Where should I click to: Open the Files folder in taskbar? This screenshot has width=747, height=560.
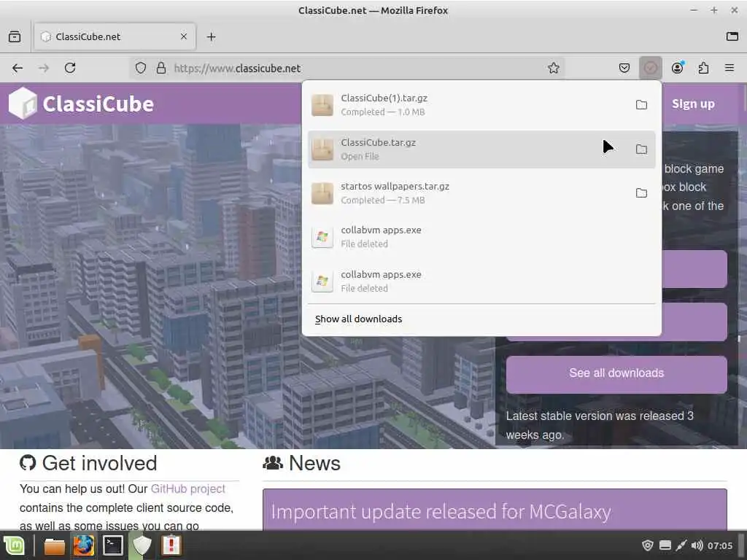pos(54,545)
